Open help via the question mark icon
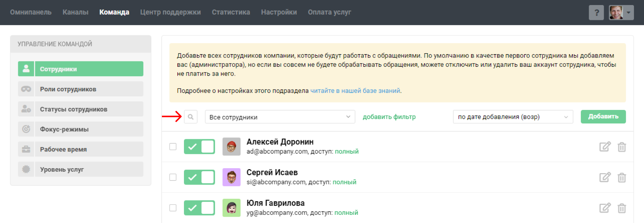The height and width of the screenshot is (223, 644). click(x=596, y=13)
